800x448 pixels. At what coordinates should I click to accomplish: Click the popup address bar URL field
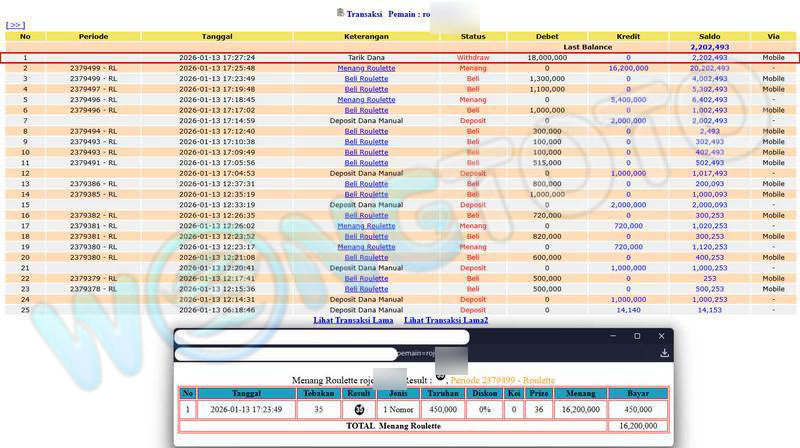(320, 353)
